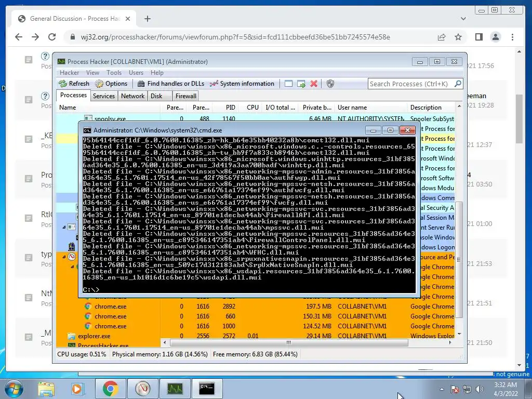Click the cmd.exe window title bar icon

coord(87,130)
